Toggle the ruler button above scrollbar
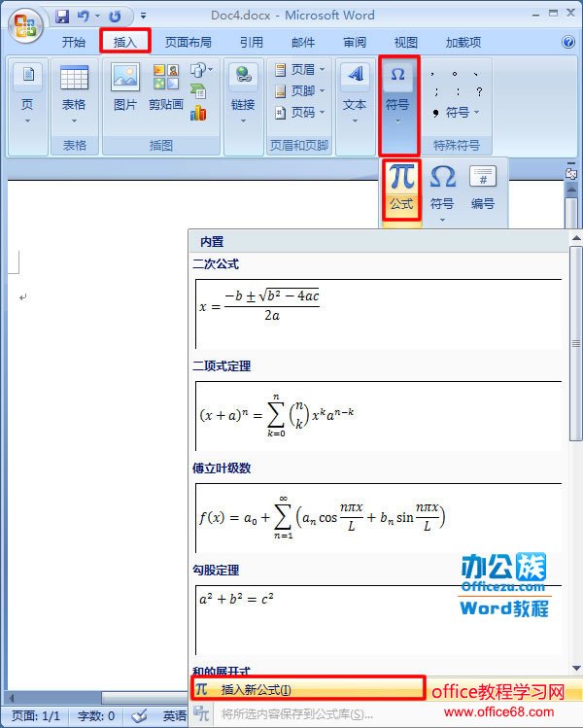Image resolution: width=583 pixels, height=728 pixels. pyautogui.click(x=571, y=173)
